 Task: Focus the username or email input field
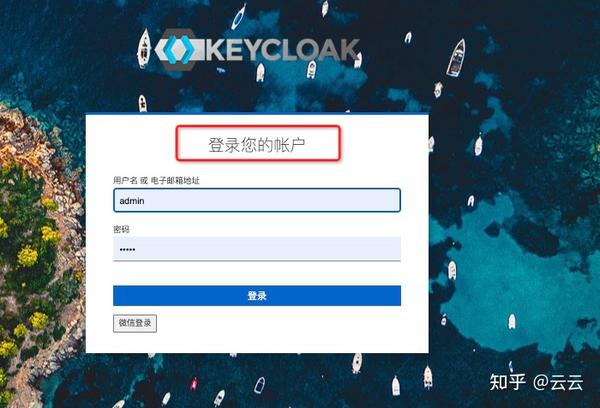point(257,200)
